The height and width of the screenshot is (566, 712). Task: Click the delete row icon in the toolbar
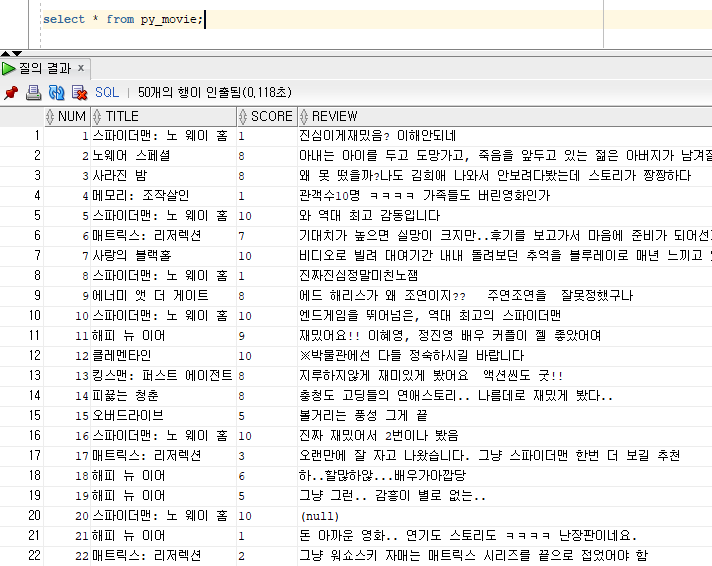tap(79, 93)
